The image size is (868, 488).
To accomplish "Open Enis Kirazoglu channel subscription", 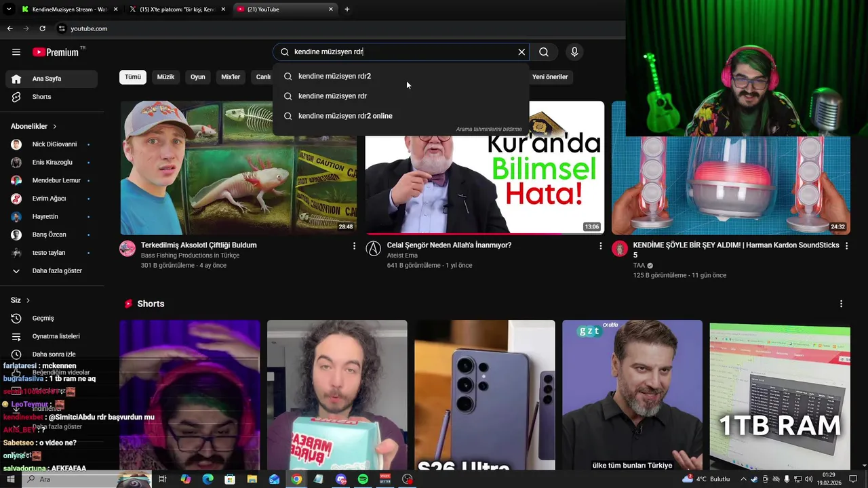I will point(52,163).
